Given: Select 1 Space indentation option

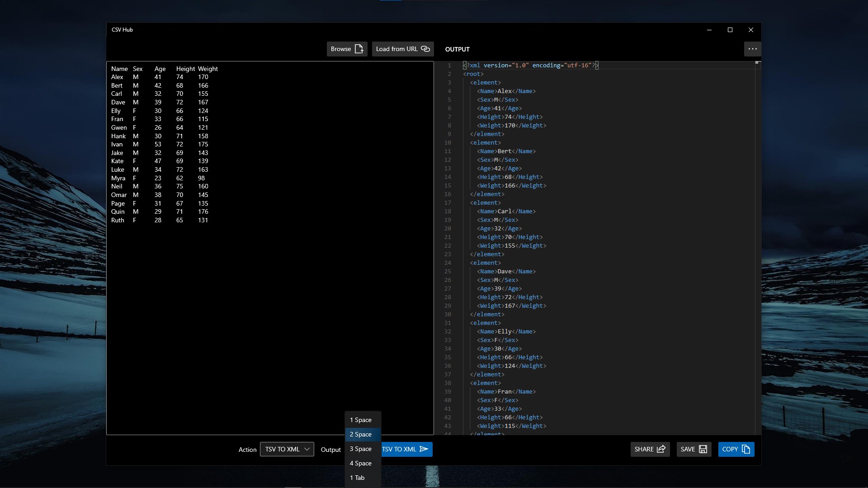Looking at the screenshot, I should tap(363, 420).
